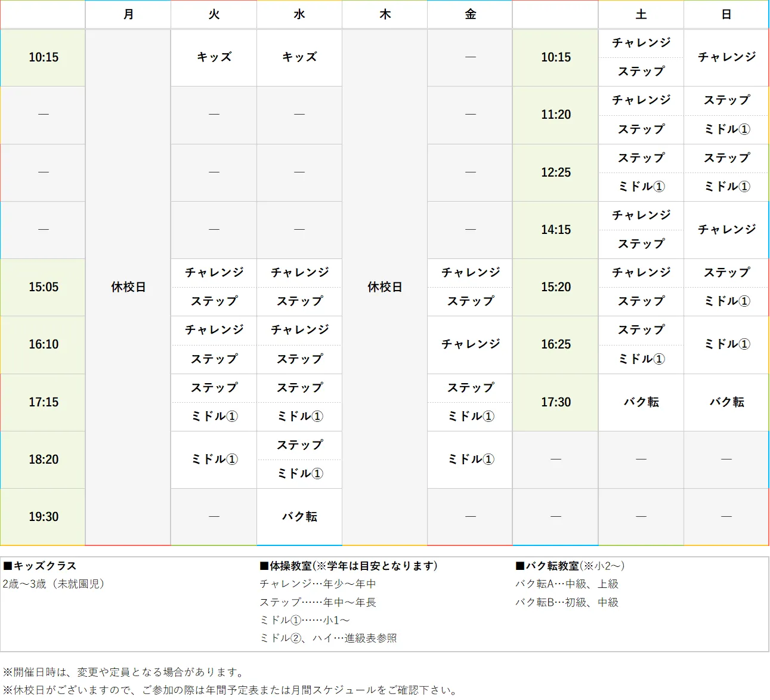Select the バク転教室 legend heading
The height and width of the screenshot is (700, 770).
(570, 566)
